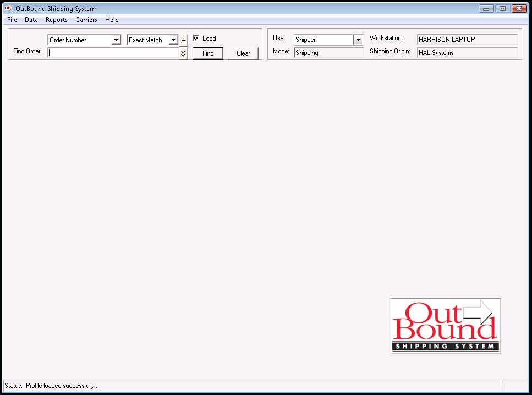Click the Workstation field showing HARRISON-LAPTOP

click(467, 39)
